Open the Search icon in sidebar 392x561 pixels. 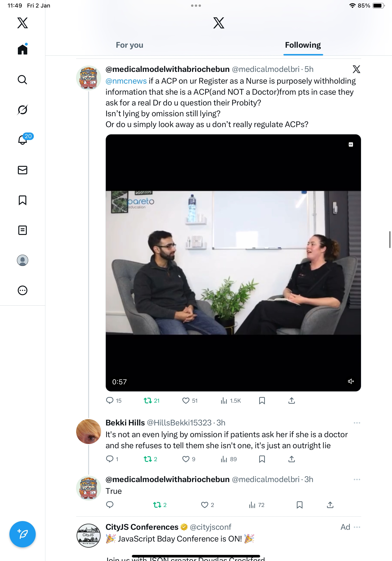pos(23,80)
